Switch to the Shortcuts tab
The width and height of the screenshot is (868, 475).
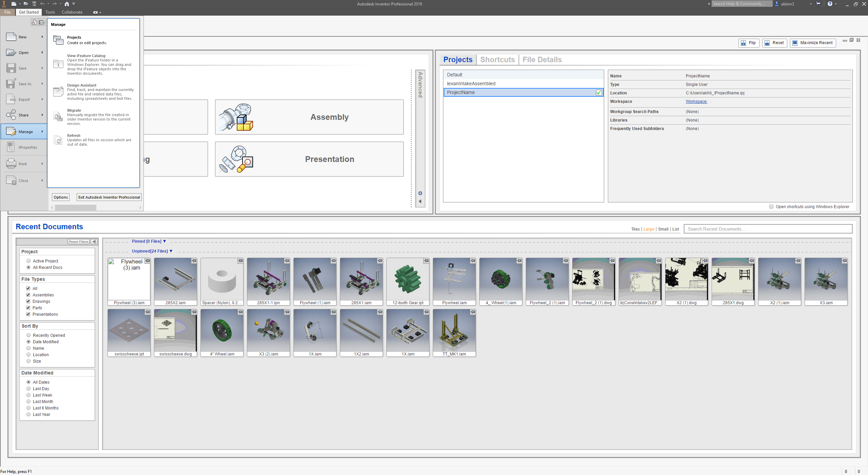pyautogui.click(x=497, y=60)
